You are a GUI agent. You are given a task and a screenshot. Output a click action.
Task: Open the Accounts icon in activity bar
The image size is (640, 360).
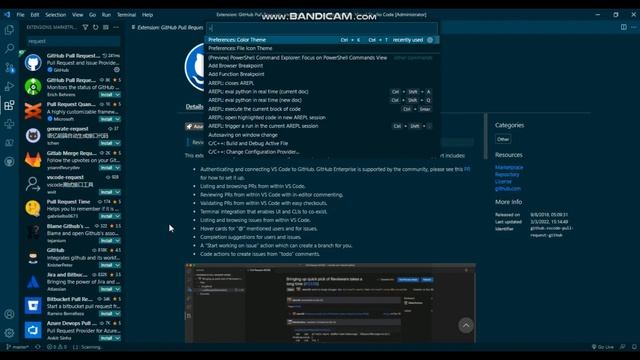point(9,314)
